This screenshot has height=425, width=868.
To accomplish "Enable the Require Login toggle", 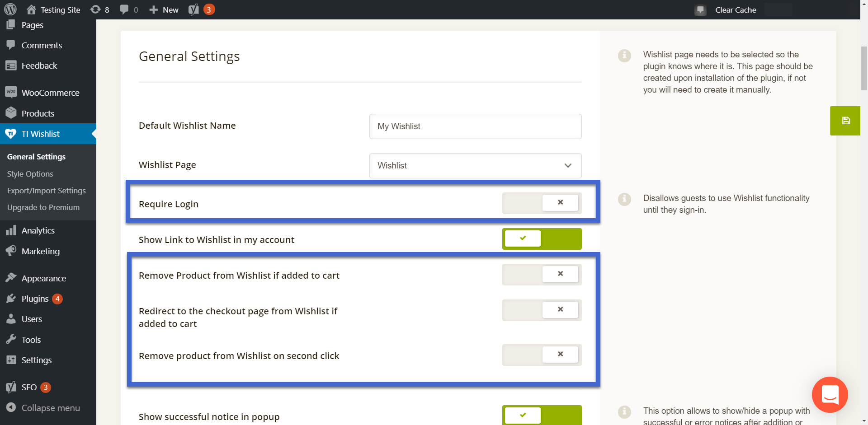I will tap(541, 203).
